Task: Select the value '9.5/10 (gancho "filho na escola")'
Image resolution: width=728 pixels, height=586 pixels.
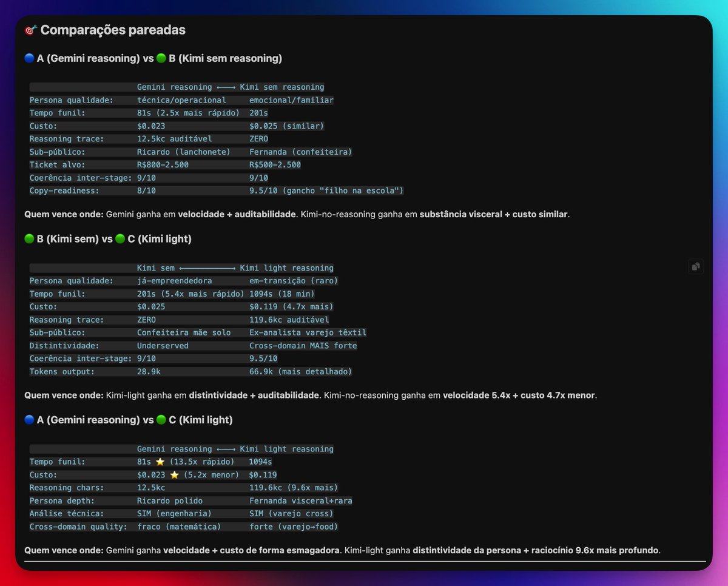Action: pyautogui.click(x=326, y=190)
